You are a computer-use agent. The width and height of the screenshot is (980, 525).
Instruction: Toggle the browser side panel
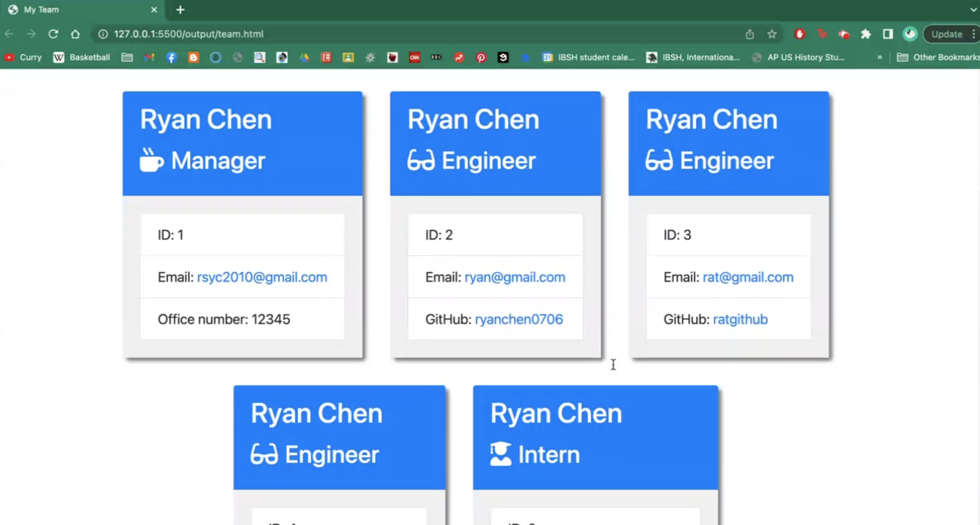coord(887,34)
